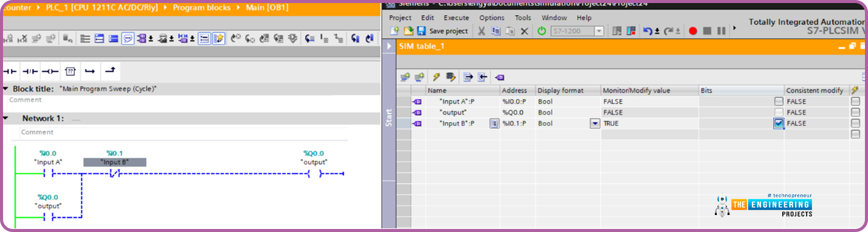Click the Save project text button

point(449,30)
